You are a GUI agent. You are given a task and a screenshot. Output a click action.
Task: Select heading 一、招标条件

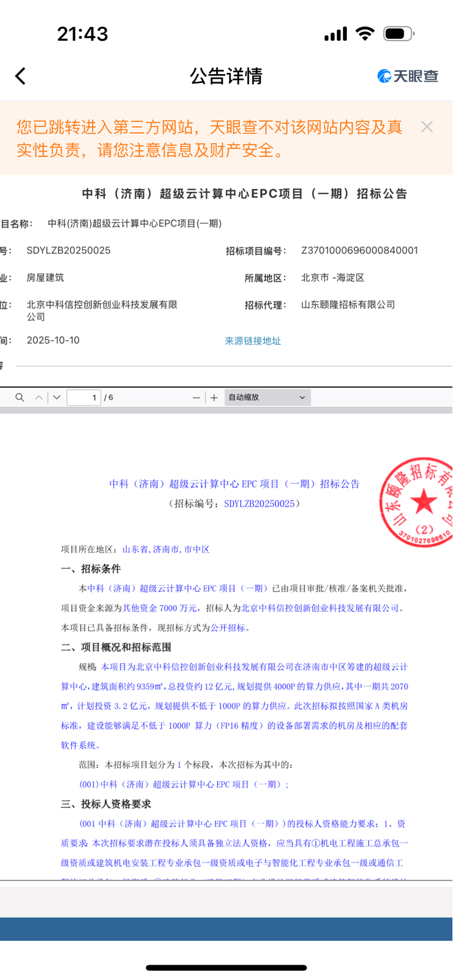point(91,569)
